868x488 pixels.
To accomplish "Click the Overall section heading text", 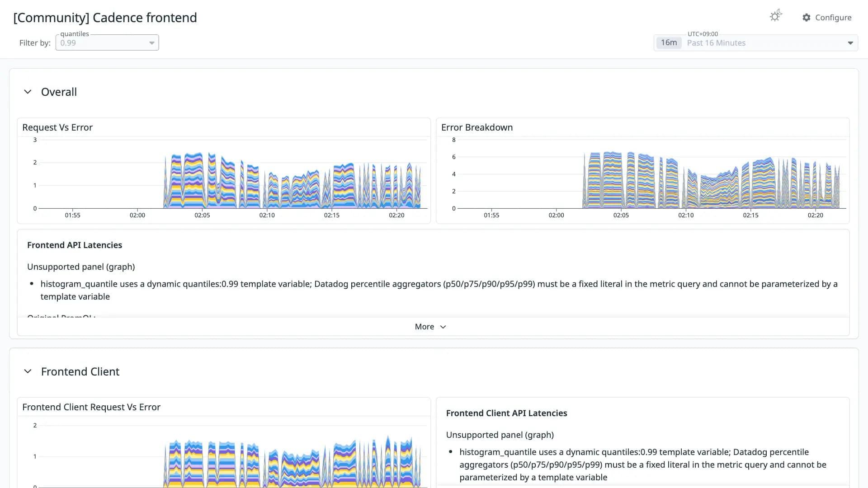I will pos(59,92).
